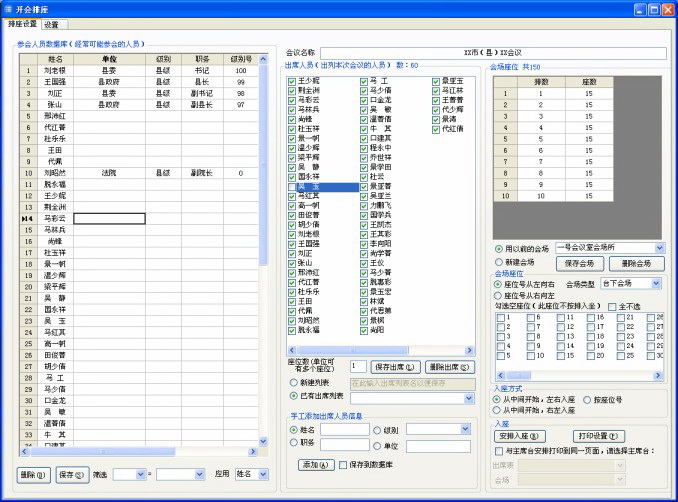The image size is (678, 502).
Task: Click the 安排入座 button
Action: tap(518, 436)
